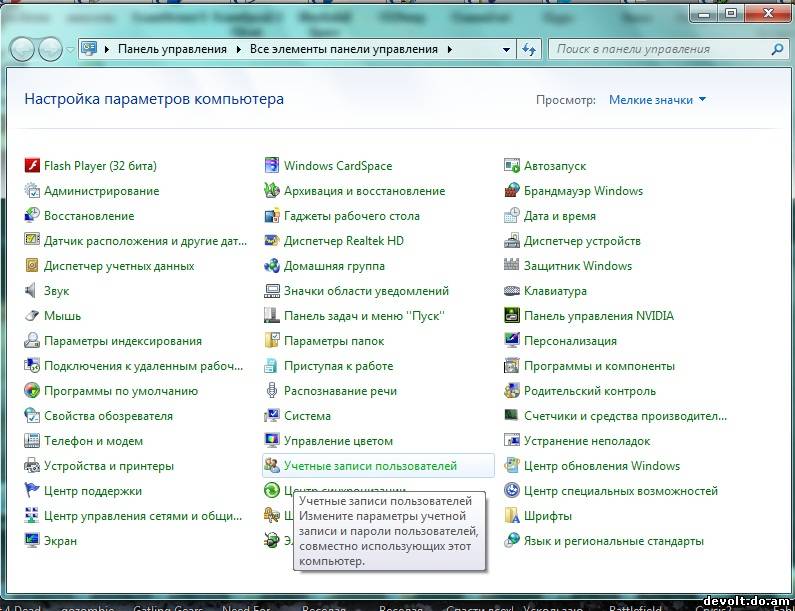Click the Диспетчер Realtek HD icon
Screen dimensions: 795x611
coord(272,241)
